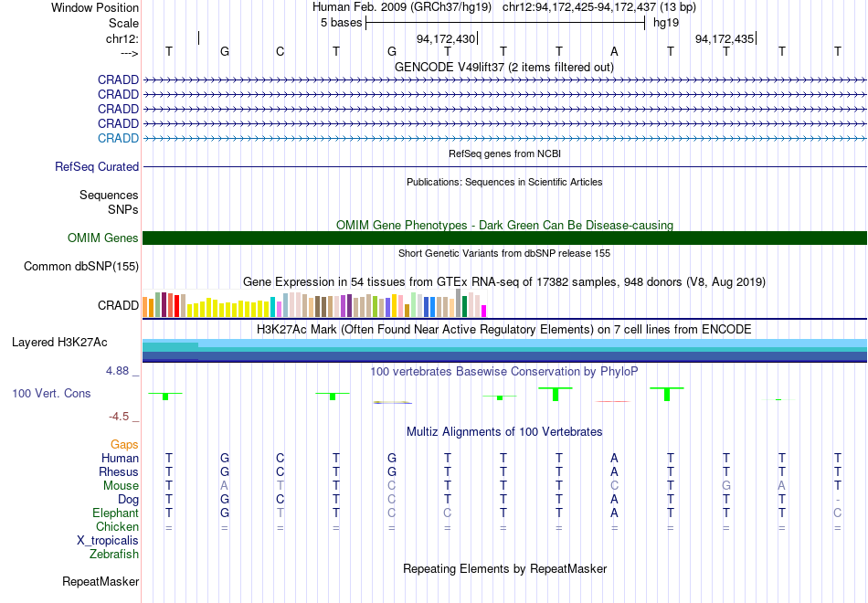
Task: Click the Rhesus alignment row label
Action: [x=119, y=472]
